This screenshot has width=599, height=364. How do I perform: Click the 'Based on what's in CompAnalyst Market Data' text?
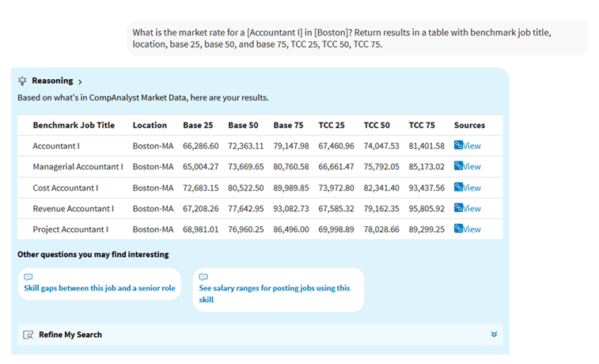[x=143, y=98]
